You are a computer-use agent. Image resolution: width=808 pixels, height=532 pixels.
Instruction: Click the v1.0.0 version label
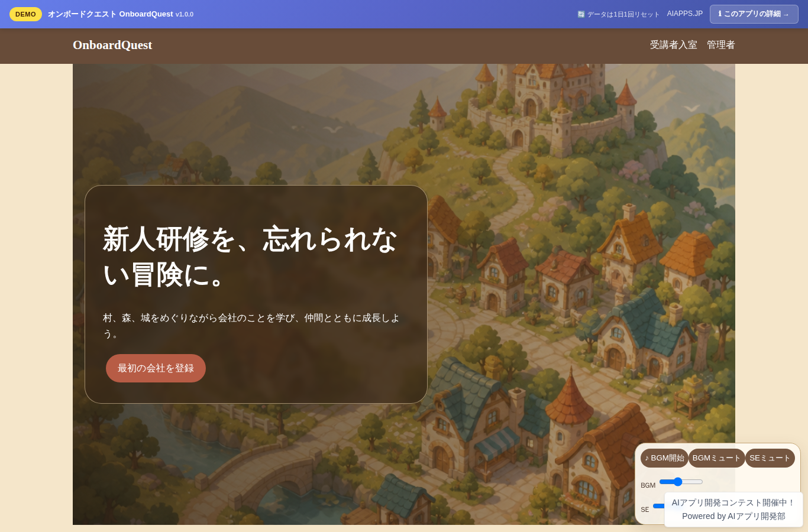pyautogui.click(x=185, y=14)
